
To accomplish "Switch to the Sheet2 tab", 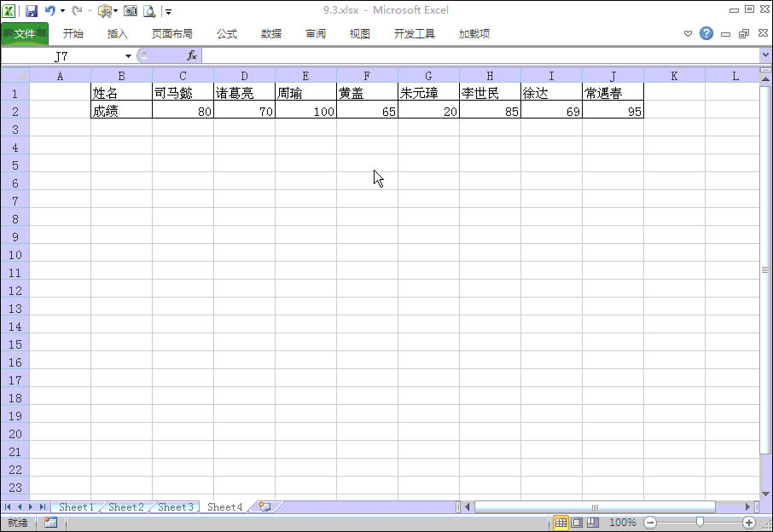I will pos(125,506).
